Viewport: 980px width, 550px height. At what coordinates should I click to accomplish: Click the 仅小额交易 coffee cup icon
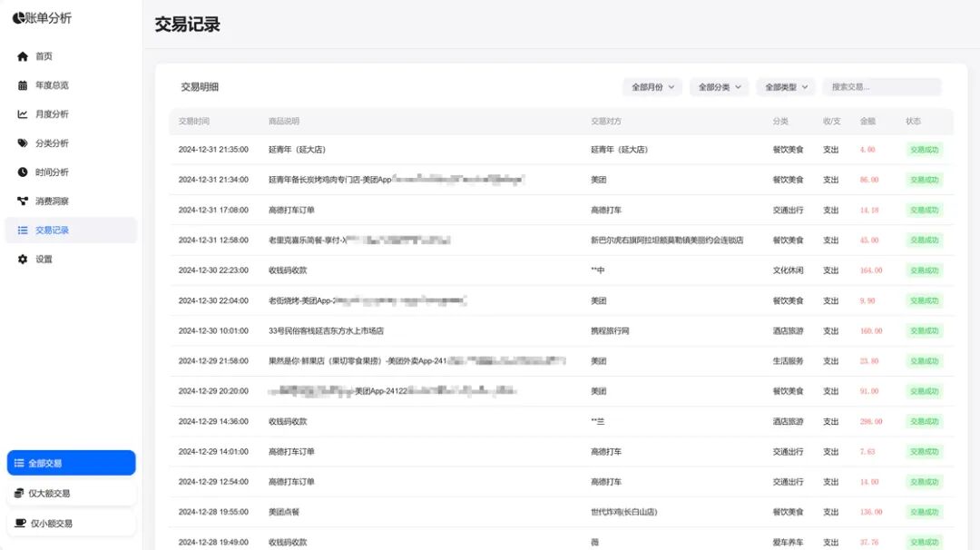click(20, 523)
